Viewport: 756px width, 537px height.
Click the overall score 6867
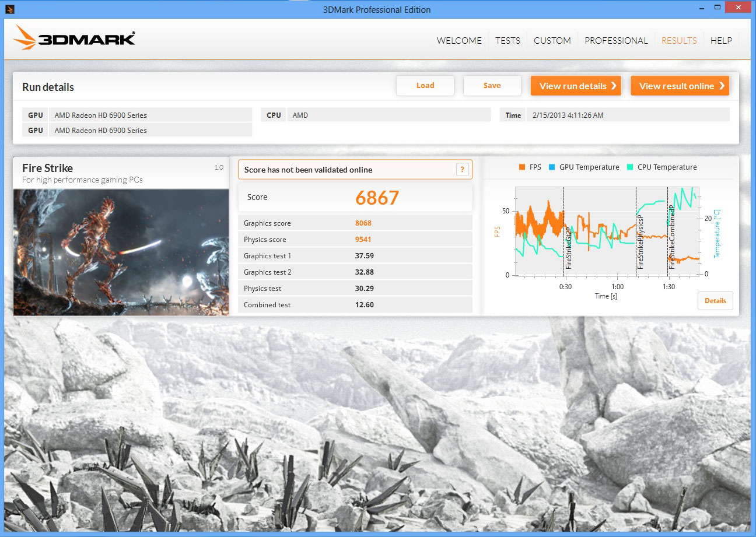[x=377, y=198]
